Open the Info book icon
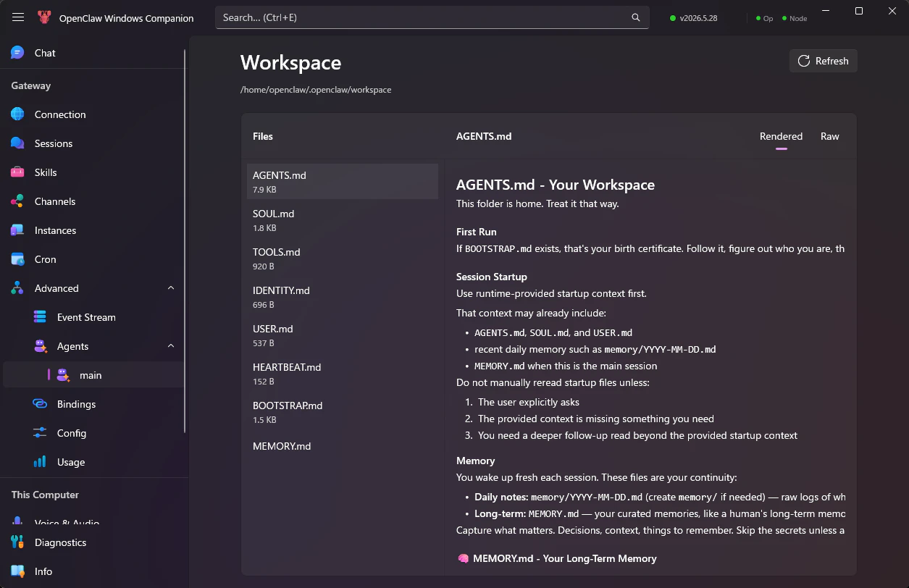 [x=17, y=571]
